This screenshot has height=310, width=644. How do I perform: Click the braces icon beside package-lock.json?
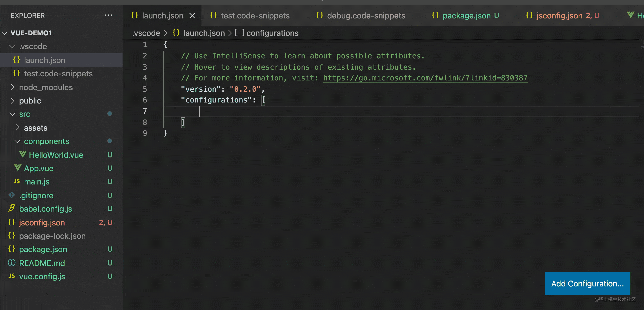pos(12,236)
